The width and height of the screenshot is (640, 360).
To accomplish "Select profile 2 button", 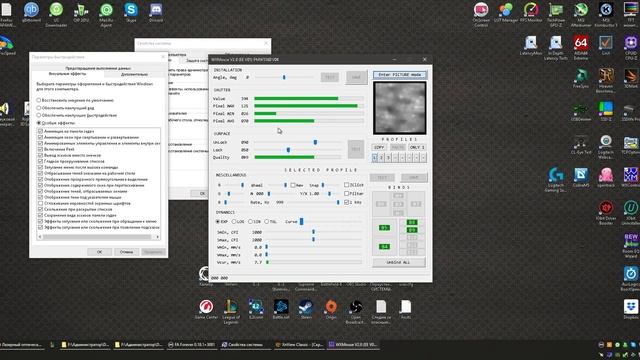I will [382, 158].
